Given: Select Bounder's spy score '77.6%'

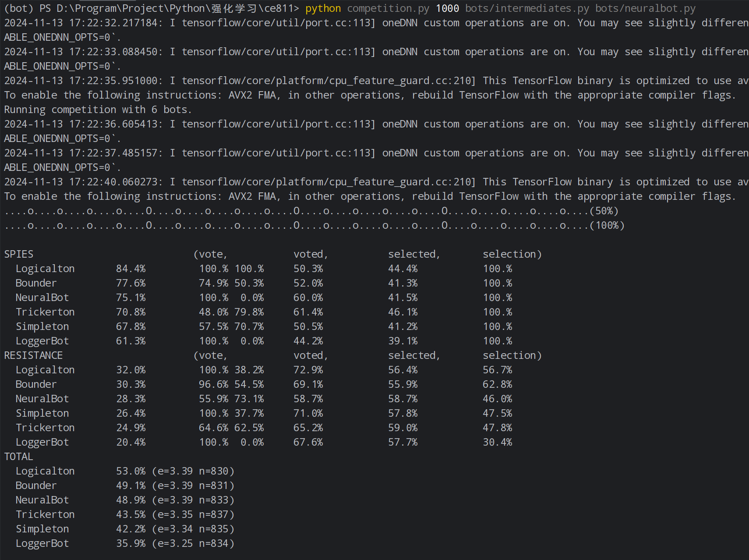Looking at the screenshot, I should pyautogui.click(x=131, y=283).
